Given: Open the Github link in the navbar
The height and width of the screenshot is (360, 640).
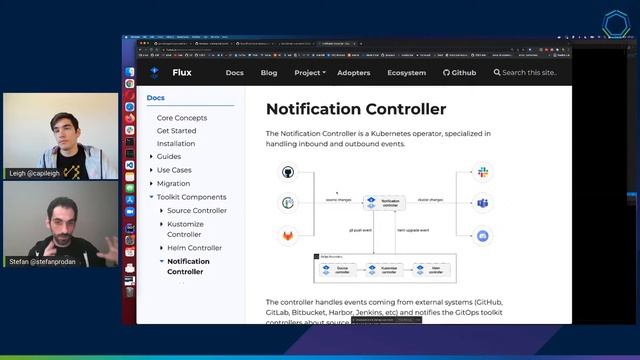Looking at the screenshot, I should pyautogui.click(x=460, y=73).
